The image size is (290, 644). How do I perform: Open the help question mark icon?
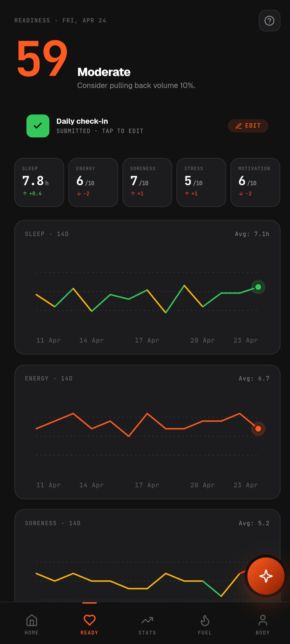pyautogui.click(x=269, y=21)
